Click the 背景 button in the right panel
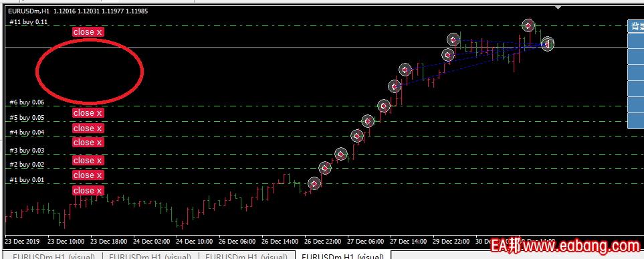644x259 pixels. (636, 26)
